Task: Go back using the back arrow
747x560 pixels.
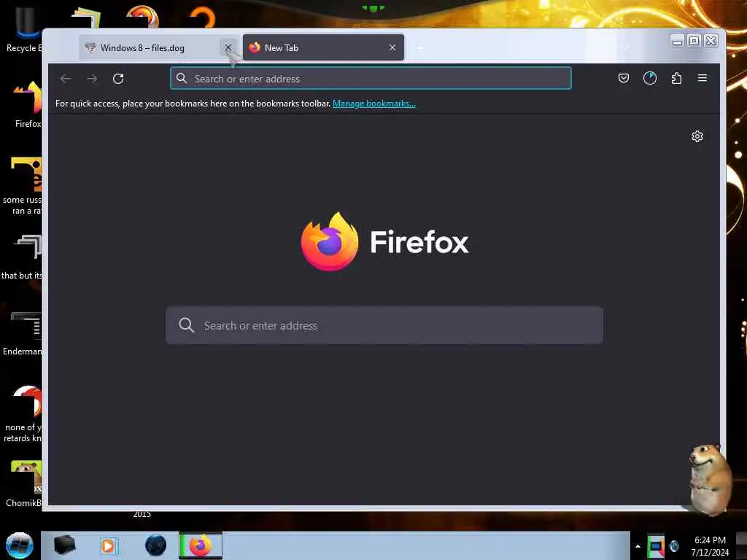Action: 66,79
